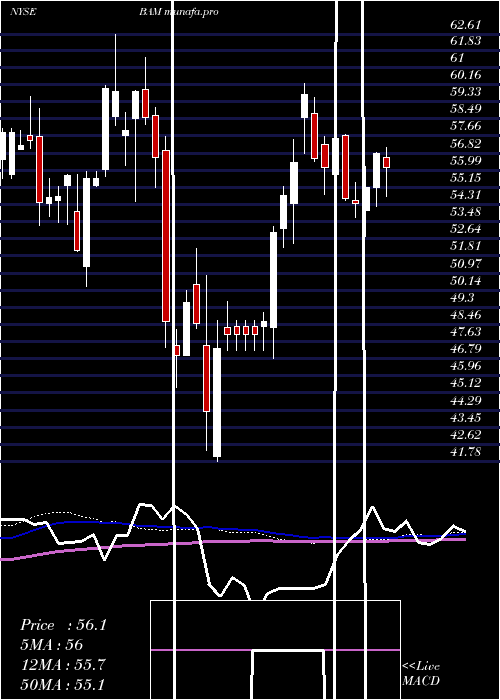Click the lowest white candlestick near 41.78
This screenshot has width=500, height=700.
[x=217, y=402]
